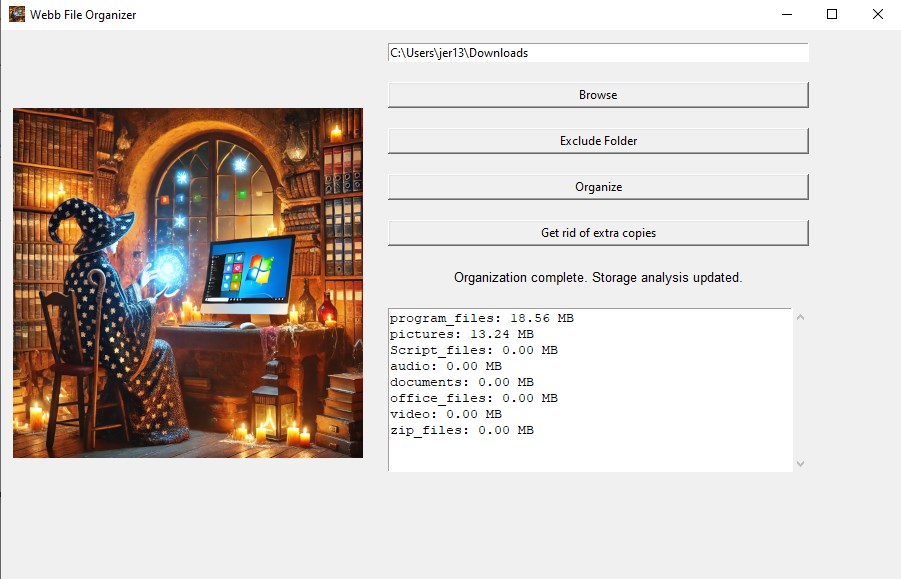Close the Webb File Organizer window
This screenshot has height=579, width=901.
(877, 14)
